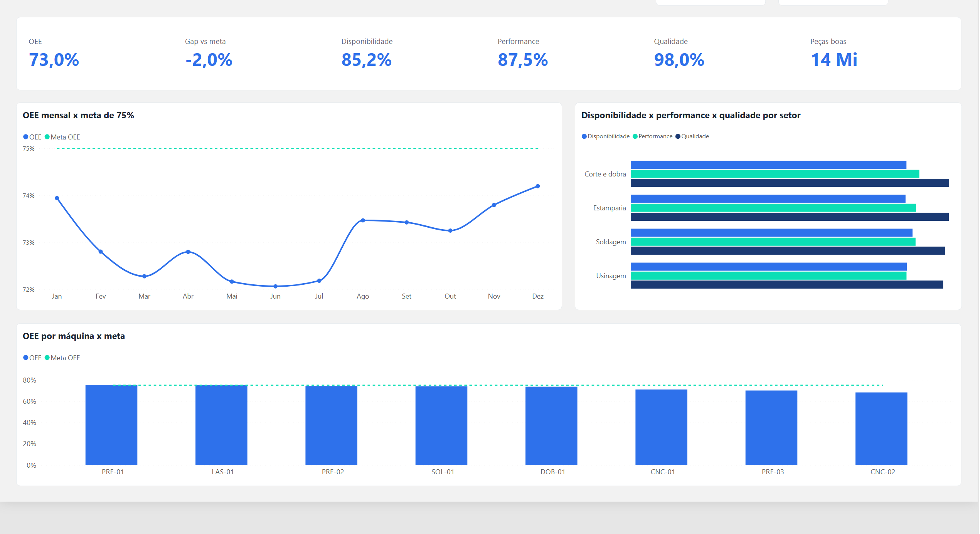Select the SOL-01 machine bar

tap(441, 425)
